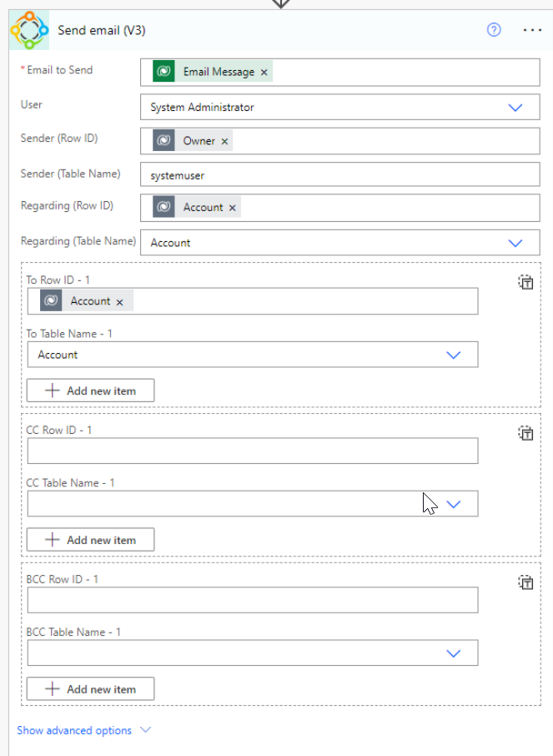Add new item under BCC section
Screen dimensions: 553x756
[x=91, y=689]
